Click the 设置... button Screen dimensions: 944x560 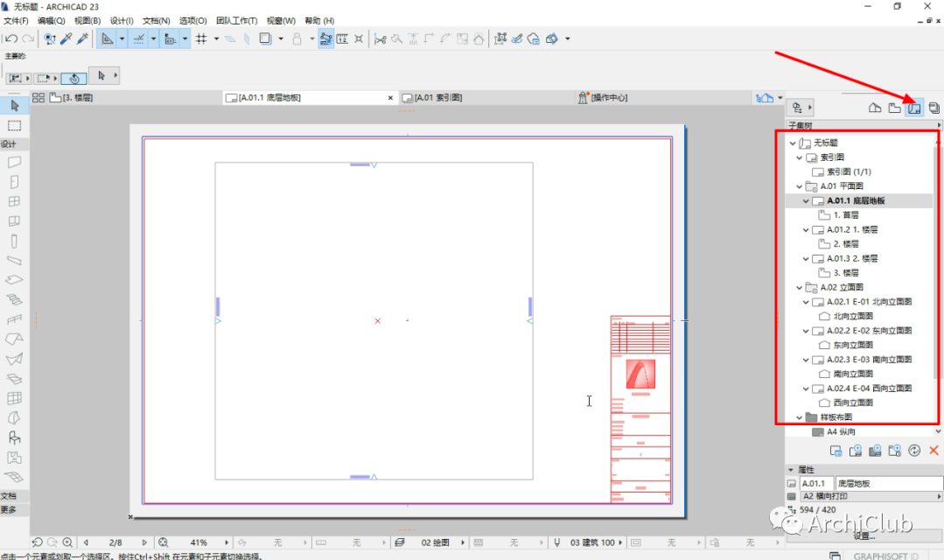(x=864, y=535)
